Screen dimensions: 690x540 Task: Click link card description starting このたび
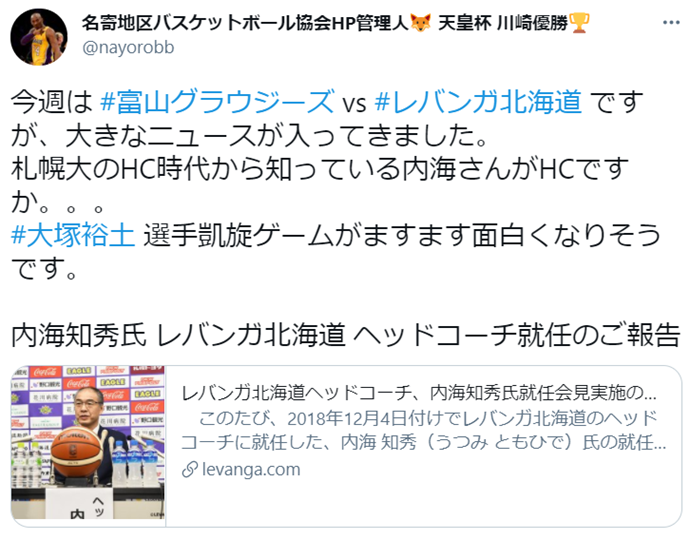point(423,430)
